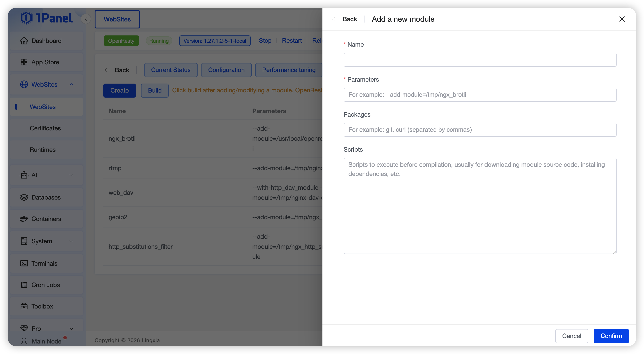644x354 pixels.
Task: Click the Databases stack icon
Action: (x=24, y=197)
